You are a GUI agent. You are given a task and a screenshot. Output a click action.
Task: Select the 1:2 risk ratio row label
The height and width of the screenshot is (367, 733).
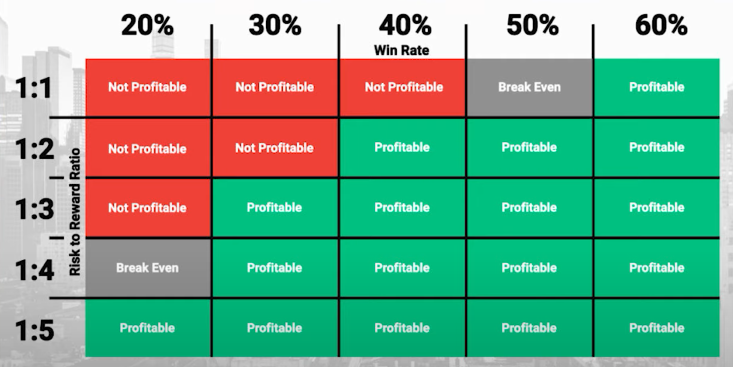[34, 149]
